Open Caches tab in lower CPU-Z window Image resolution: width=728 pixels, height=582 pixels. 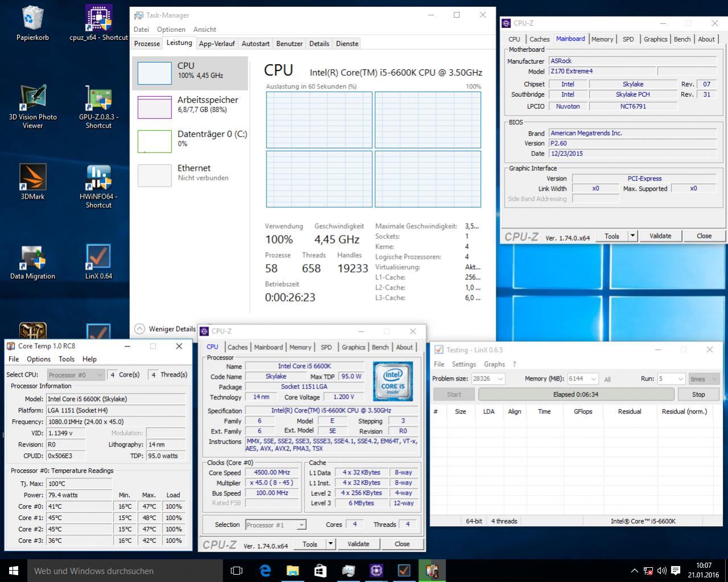[237, 347]
